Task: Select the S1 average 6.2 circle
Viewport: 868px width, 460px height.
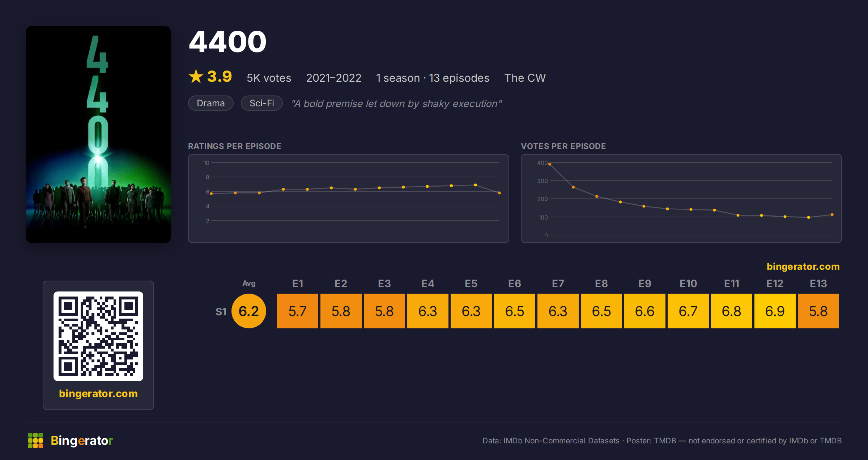Action: click(x=249, y=311)
